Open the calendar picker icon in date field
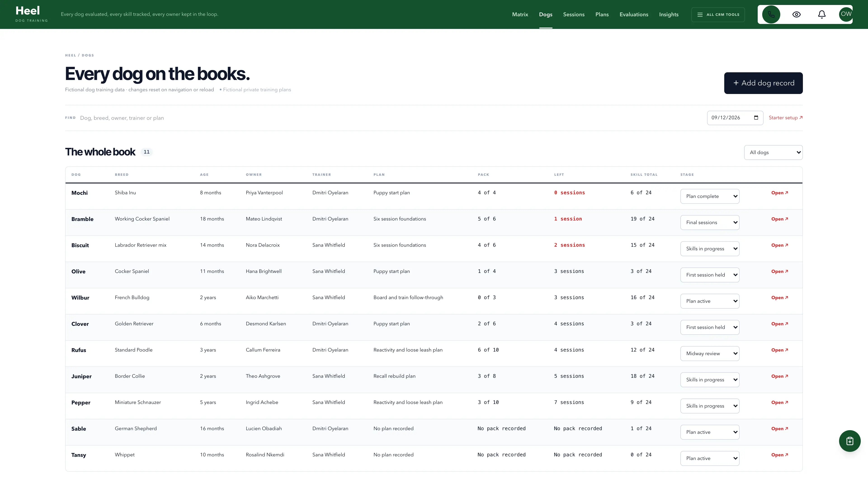868x488 pixels. [x=756, y=117]
